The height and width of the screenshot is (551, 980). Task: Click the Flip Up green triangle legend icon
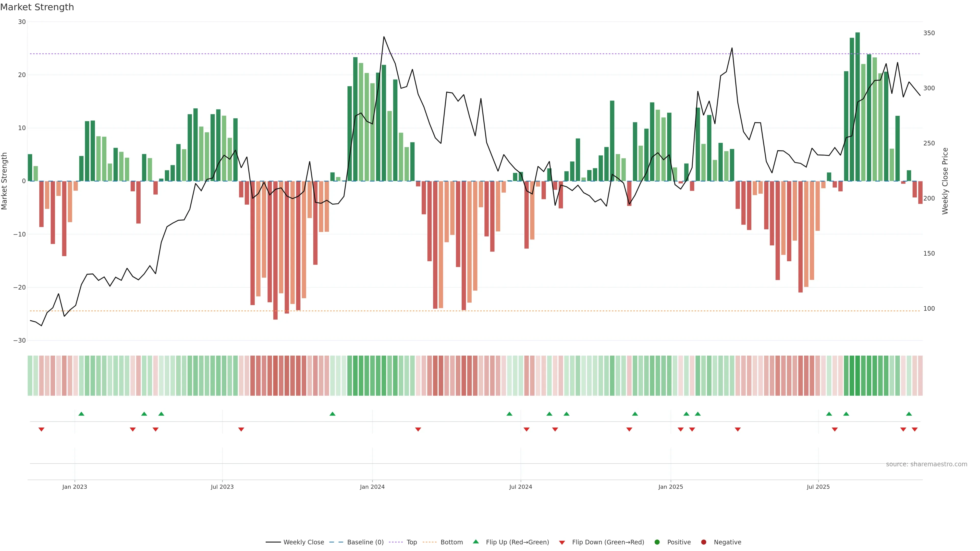point(475,542)
